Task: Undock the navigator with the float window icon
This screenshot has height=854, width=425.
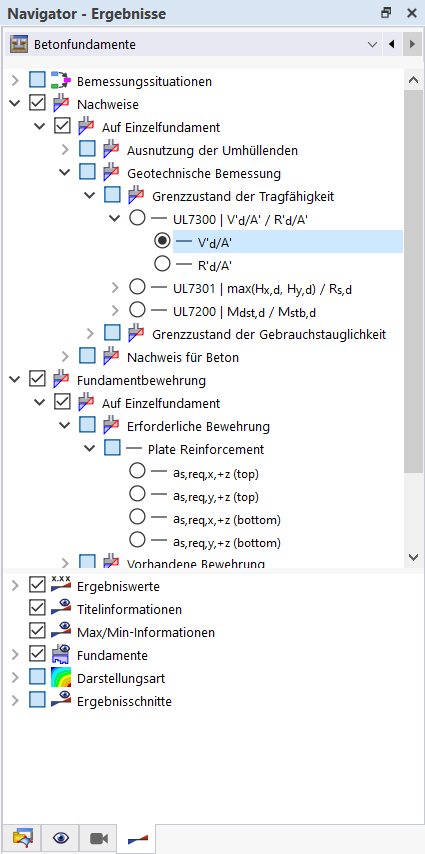Action: tap(386, 13)
